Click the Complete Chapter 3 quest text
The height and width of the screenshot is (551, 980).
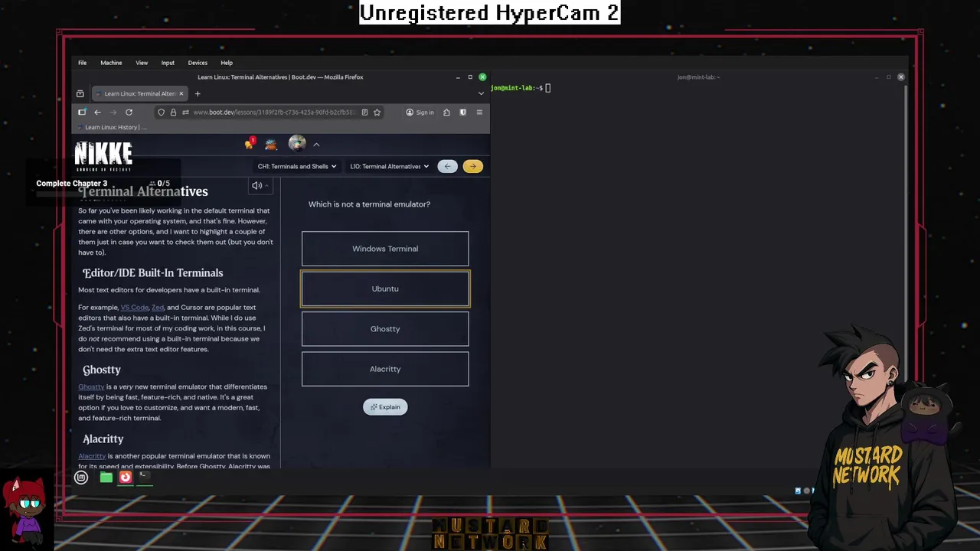[x=72, y=184]
